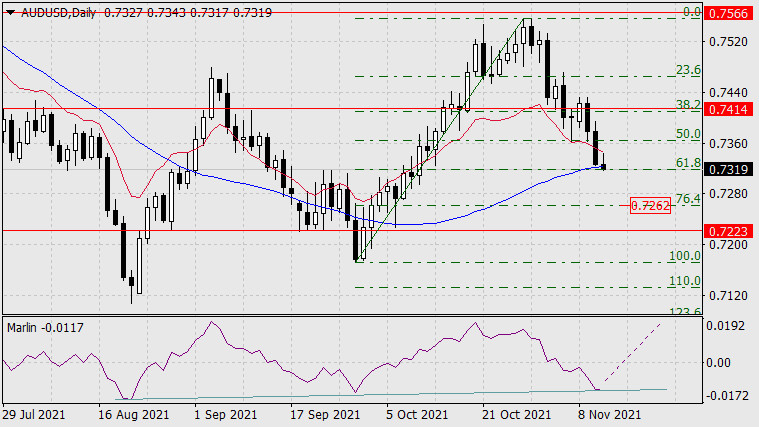
Task: Select the 100.0 Fibonacci level label
Action: point(684,256)
